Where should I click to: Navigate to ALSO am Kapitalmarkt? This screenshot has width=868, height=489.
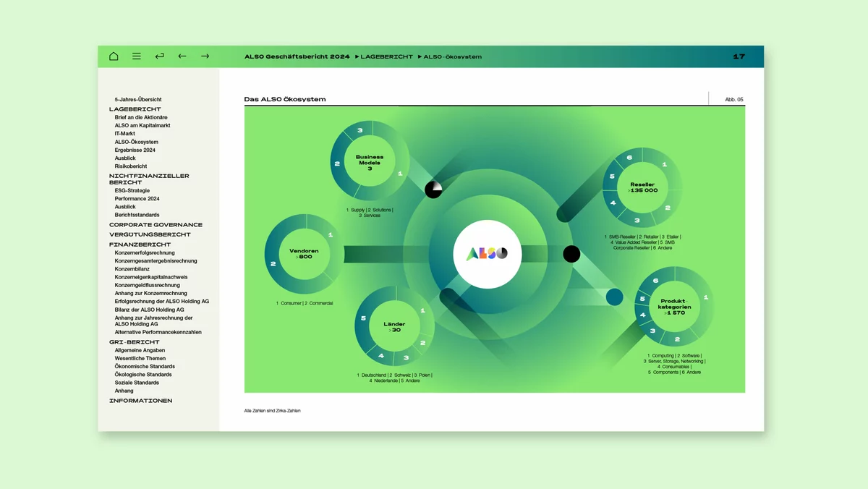tap(141, 125)
